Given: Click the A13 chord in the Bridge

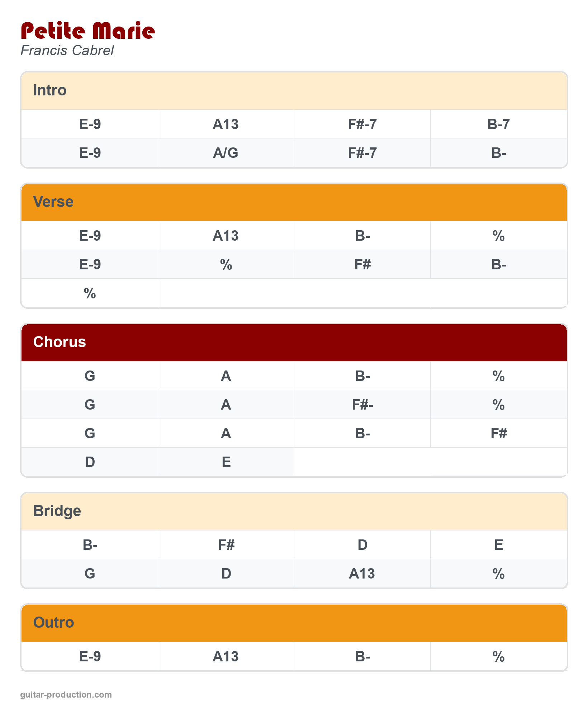Looking at the screenshot, I should [x=362, y=574].
